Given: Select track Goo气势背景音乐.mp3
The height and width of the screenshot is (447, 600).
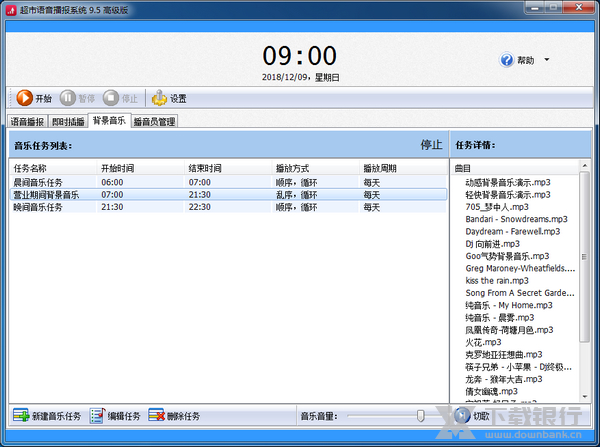Looking at the screenshot, I should (507, 256).
